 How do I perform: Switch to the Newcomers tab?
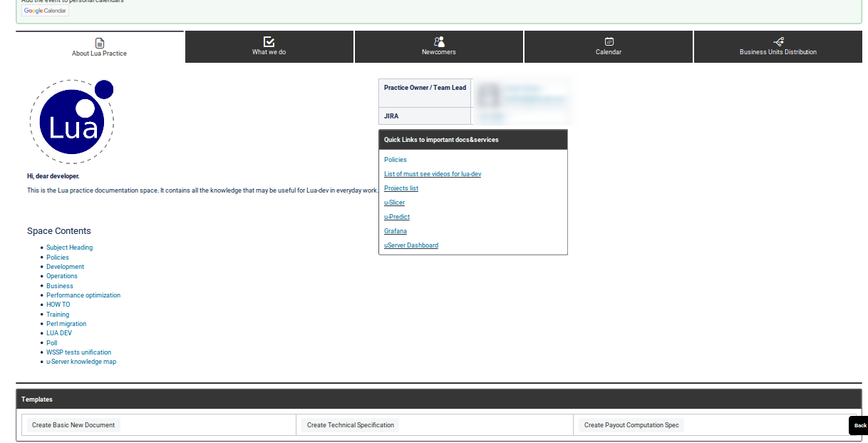point(439,47)
